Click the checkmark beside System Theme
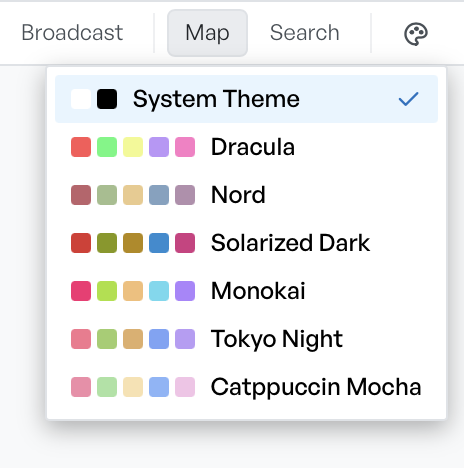This screenshot has height=468, width=464. 408,99
